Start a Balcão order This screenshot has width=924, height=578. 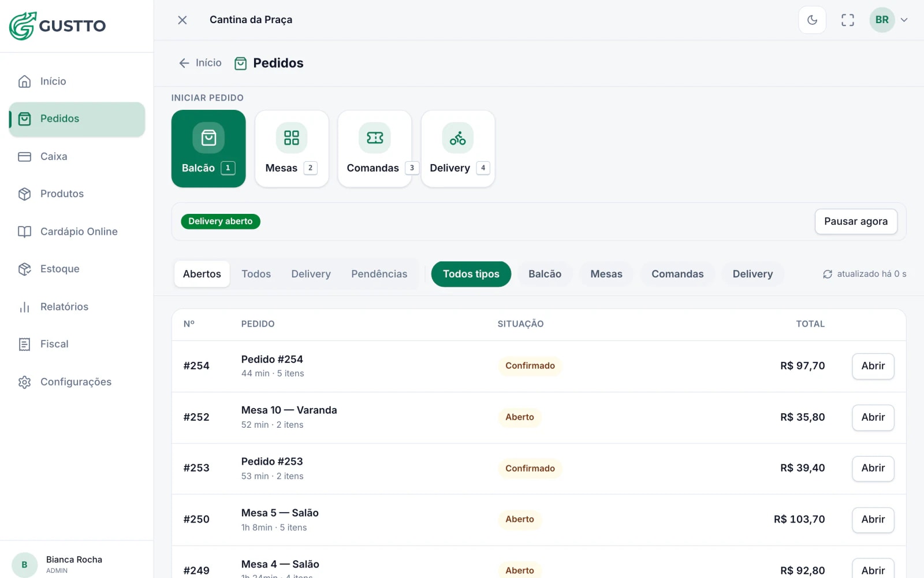point(208,149)
